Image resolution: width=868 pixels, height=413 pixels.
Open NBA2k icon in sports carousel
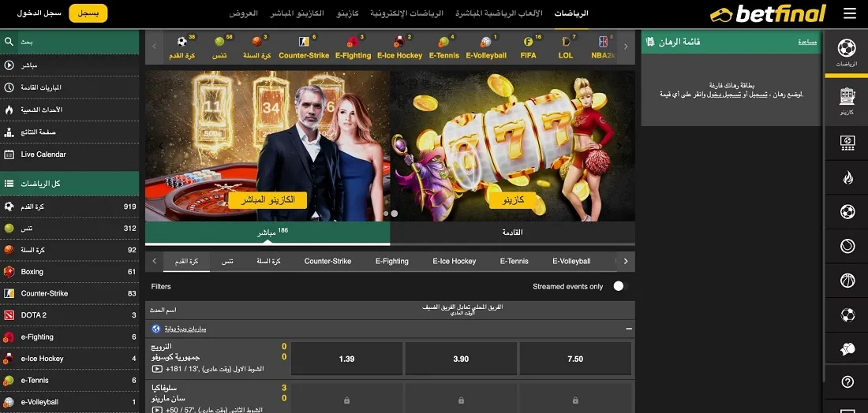603,42
